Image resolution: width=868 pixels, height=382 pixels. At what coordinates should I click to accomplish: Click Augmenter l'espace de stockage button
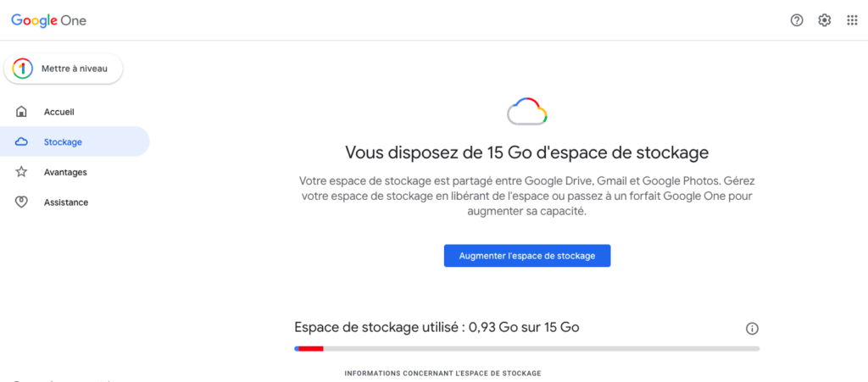(527, 256)
